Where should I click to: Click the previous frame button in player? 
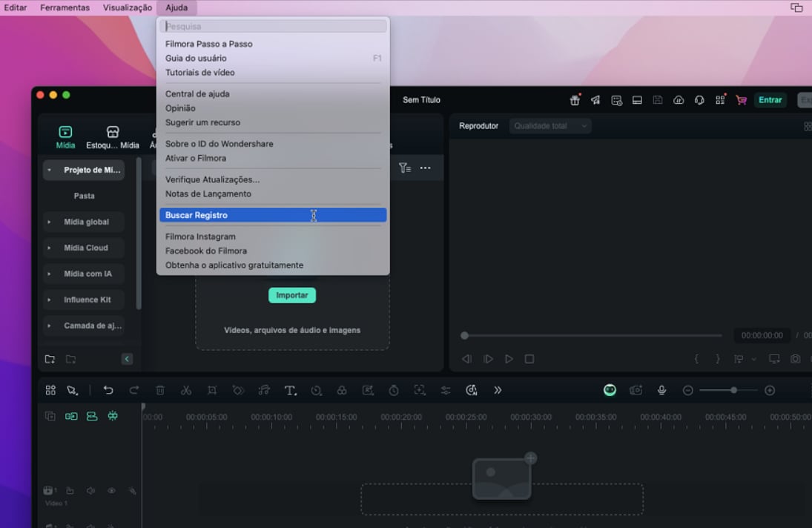tap(466, 359)
